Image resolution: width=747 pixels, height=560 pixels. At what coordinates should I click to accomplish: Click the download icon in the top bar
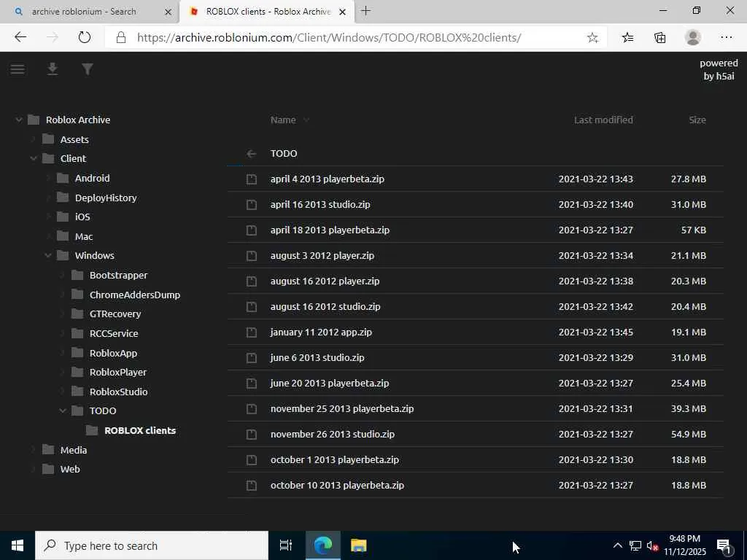click(53, 69)
